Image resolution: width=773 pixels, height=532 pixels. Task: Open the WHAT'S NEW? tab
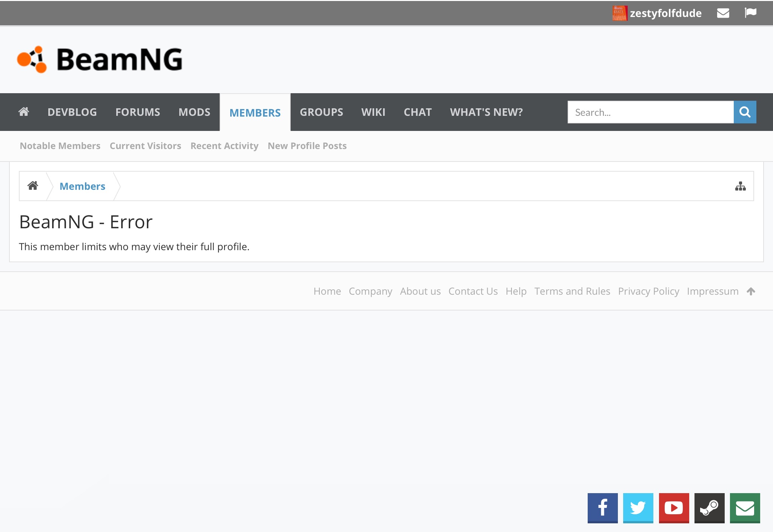point(487,112)
